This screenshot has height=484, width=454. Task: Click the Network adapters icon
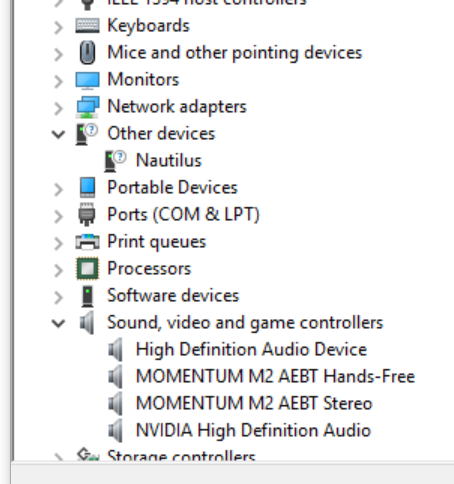click(x=87, y=107)
